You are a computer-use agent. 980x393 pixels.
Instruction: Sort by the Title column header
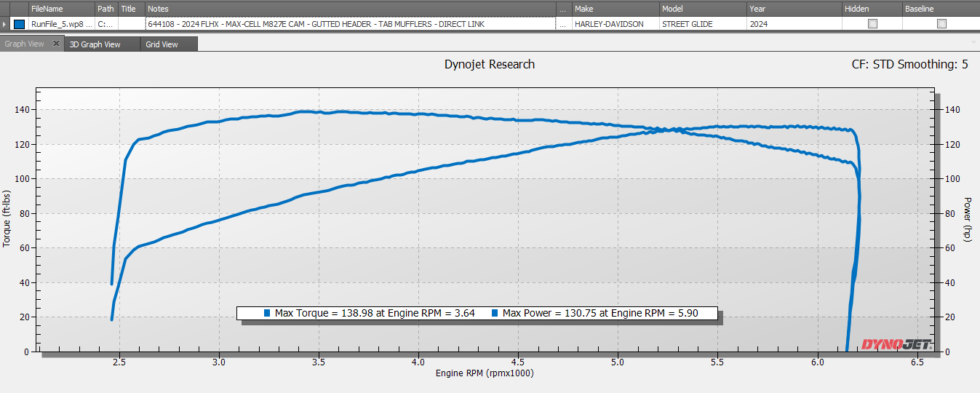(x=131, y=9)
